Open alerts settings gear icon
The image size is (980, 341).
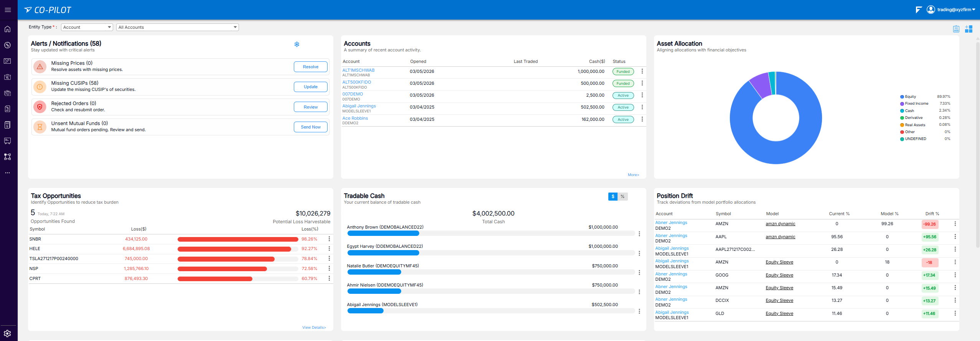(296, 44)
